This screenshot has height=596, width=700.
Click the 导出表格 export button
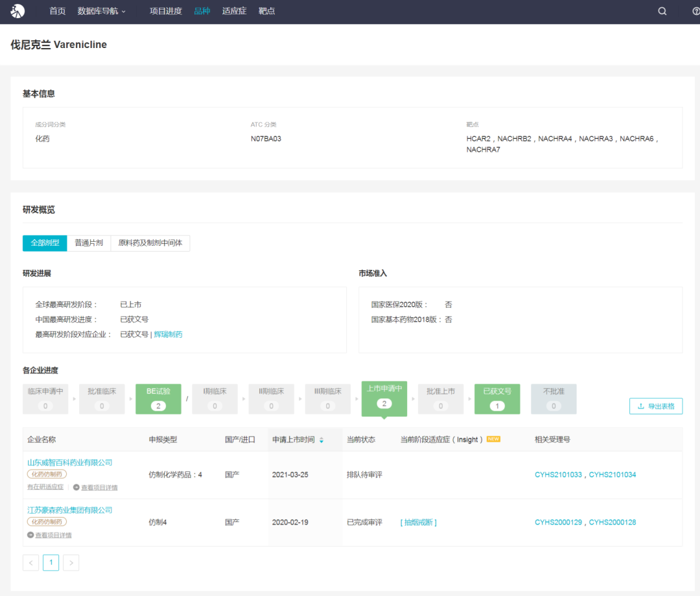point(655,406)
